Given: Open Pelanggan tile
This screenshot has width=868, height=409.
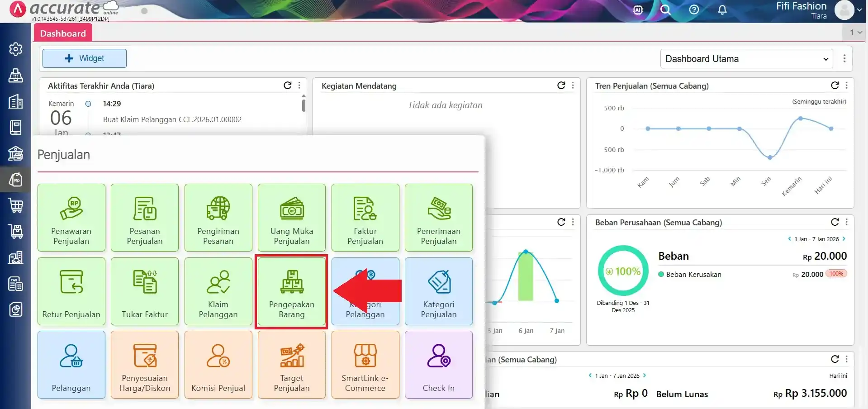Looking at the screenshot, I should click(x=71, y=365).
